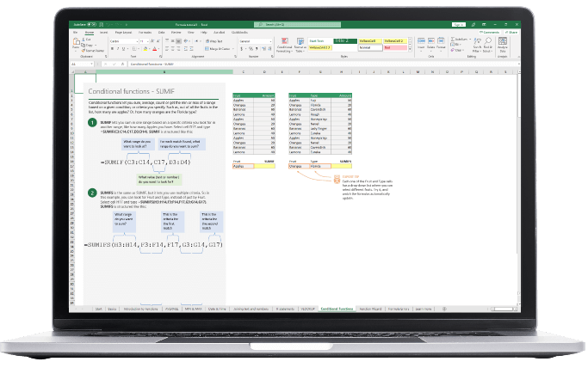Toggle Wrap Text option
The image size is (588, 374).
click(x=214, y=41)
